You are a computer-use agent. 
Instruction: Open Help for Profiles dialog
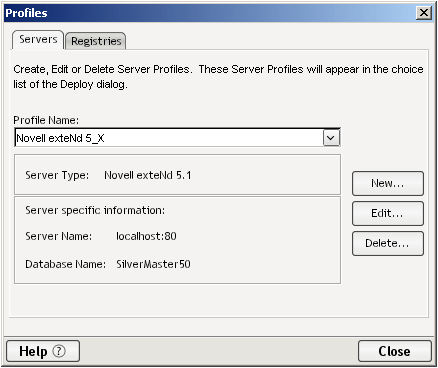(x=43, y=351)
